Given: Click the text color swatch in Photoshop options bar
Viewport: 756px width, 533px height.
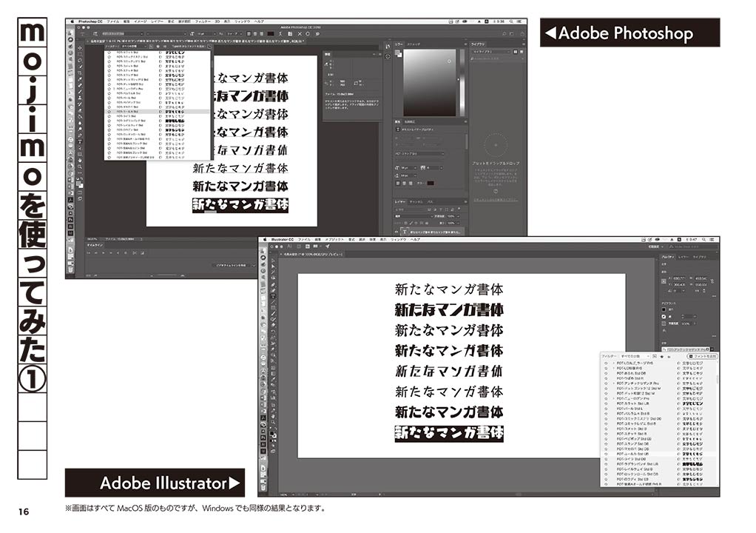Looking at the screenshot, I should (271, 34).
